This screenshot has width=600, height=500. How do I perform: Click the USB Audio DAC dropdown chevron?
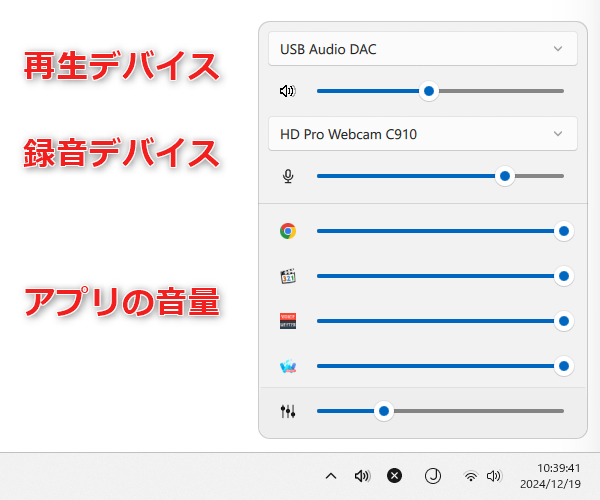tap(558, 49)
